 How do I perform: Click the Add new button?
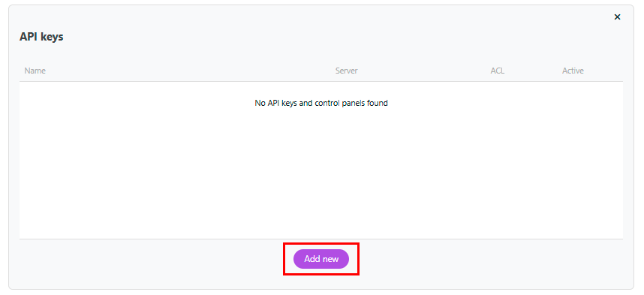[321, 259]
